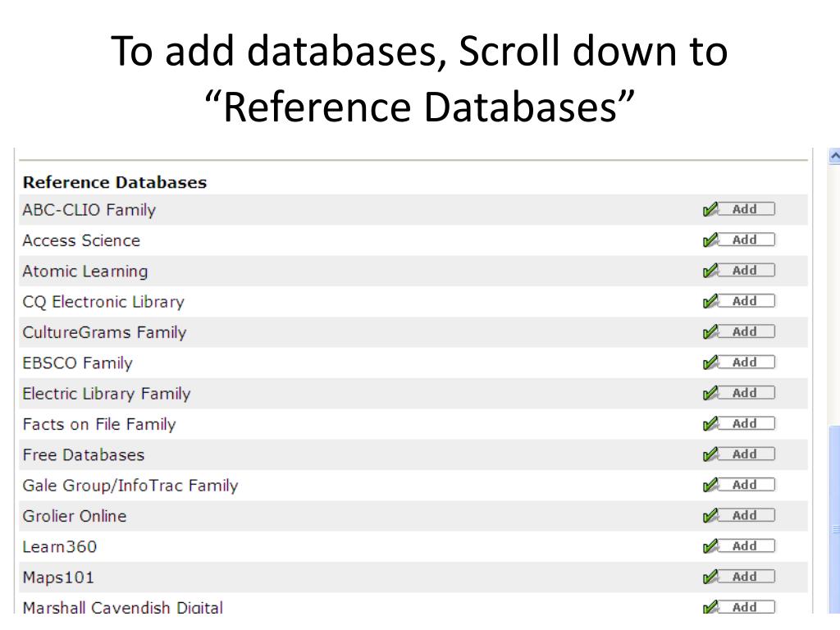840x630 pixels.
Task: Click the EBSCO Family name
Action: click(x=78, y=363)
